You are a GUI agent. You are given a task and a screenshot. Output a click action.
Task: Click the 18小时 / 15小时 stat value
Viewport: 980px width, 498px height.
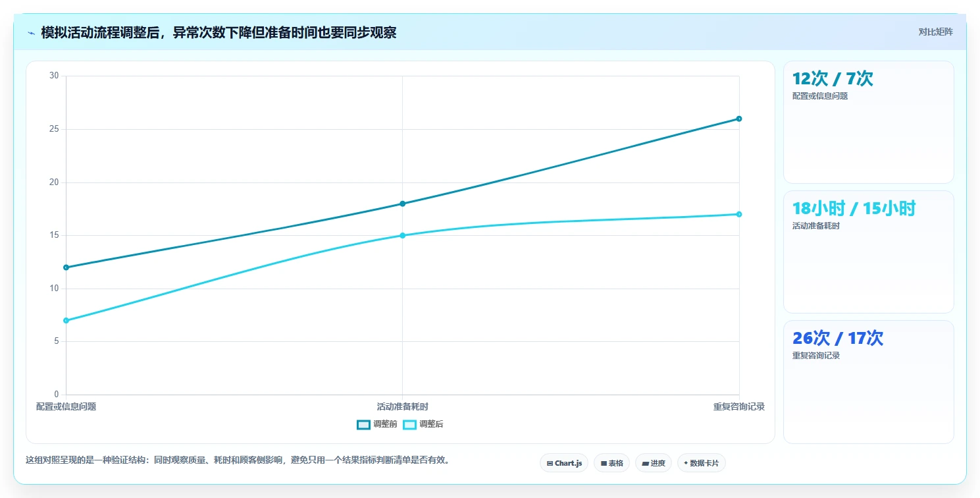(x=854, y=208)
